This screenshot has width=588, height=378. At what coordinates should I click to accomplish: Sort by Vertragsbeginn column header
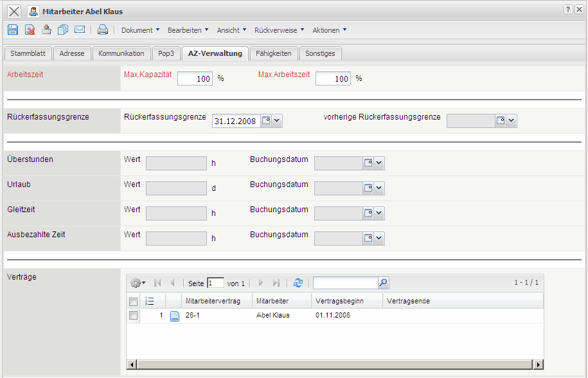click(x=340, y=301)
